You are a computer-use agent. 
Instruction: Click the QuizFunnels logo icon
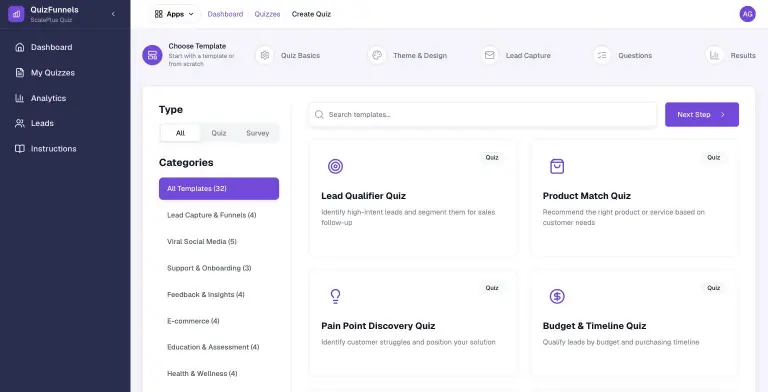pos(16,14)
